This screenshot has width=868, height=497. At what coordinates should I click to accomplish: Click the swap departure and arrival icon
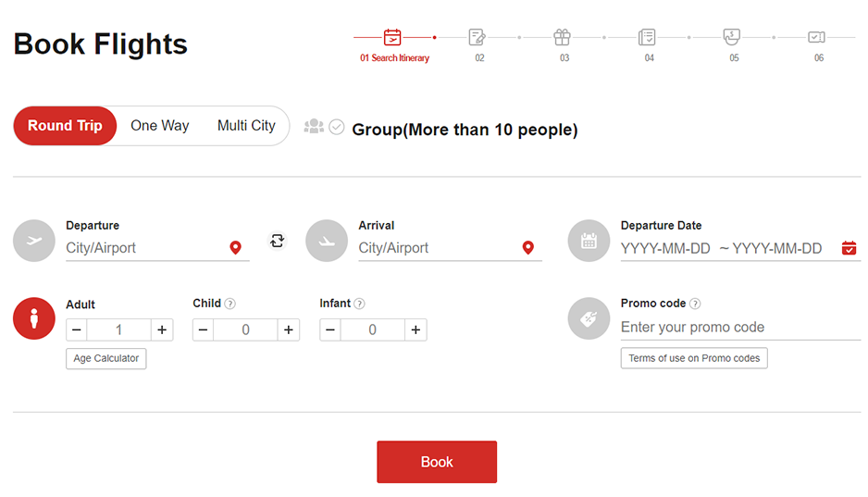(x=278, y=241)
